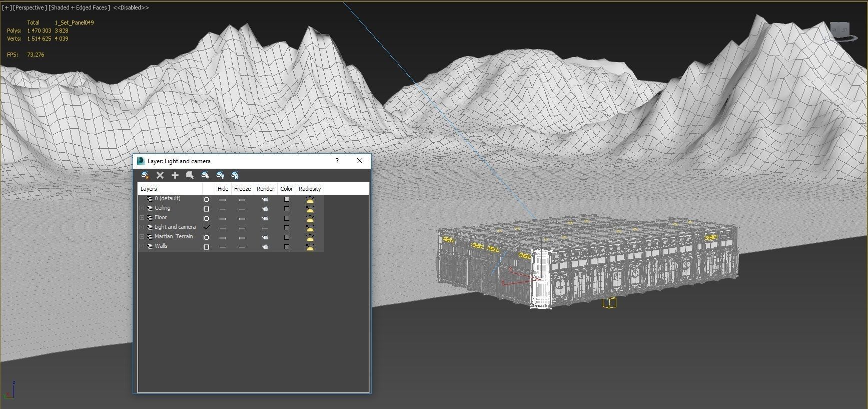Screen dimensions: 868x409
Task: Toggle Hide for the Ceiling layer
Action: 223,209
